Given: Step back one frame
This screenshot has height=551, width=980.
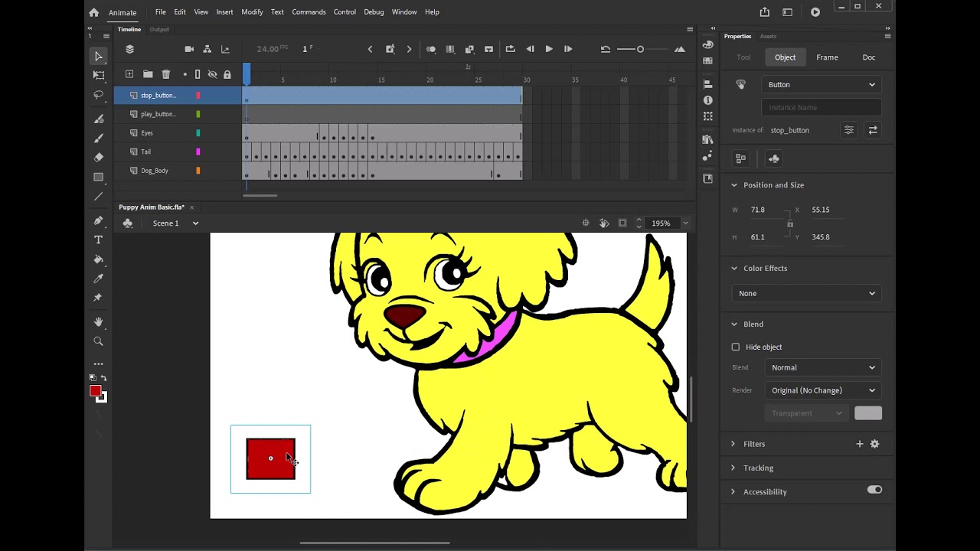Looking at the screenshot, I should click(x=530, y=49).
